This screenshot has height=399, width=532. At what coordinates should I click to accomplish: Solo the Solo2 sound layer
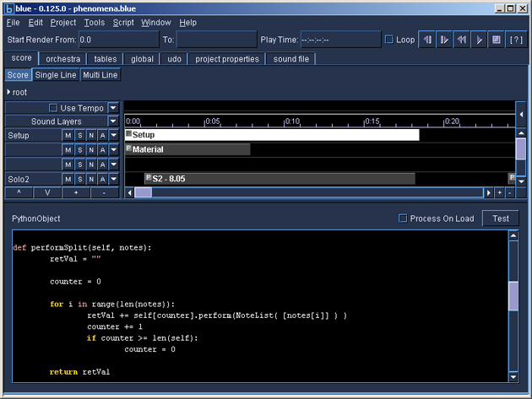coord(80,180)
